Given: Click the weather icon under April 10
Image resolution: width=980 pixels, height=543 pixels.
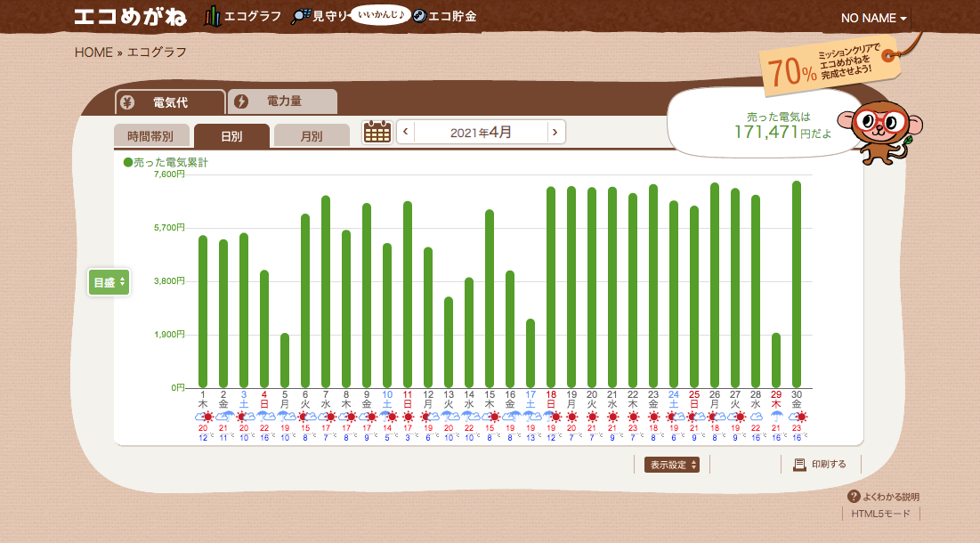Looking at the screenshot, I should click(x=388, y=417).
